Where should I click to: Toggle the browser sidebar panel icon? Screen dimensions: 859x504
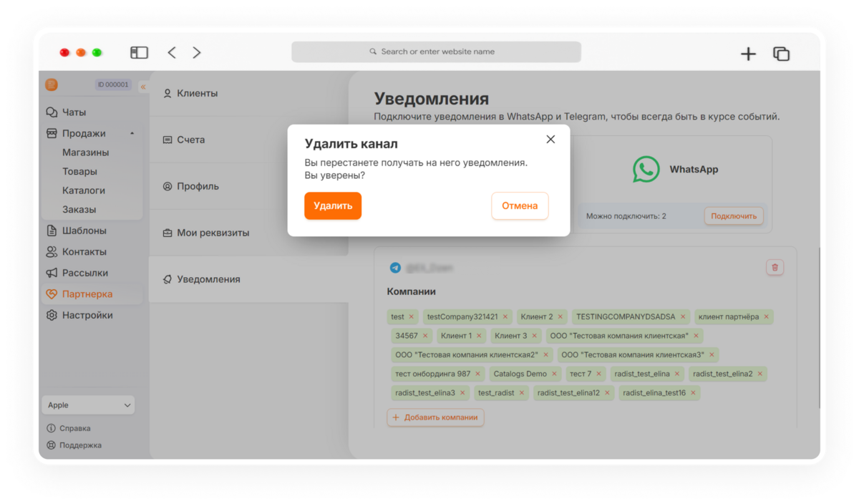139,52
